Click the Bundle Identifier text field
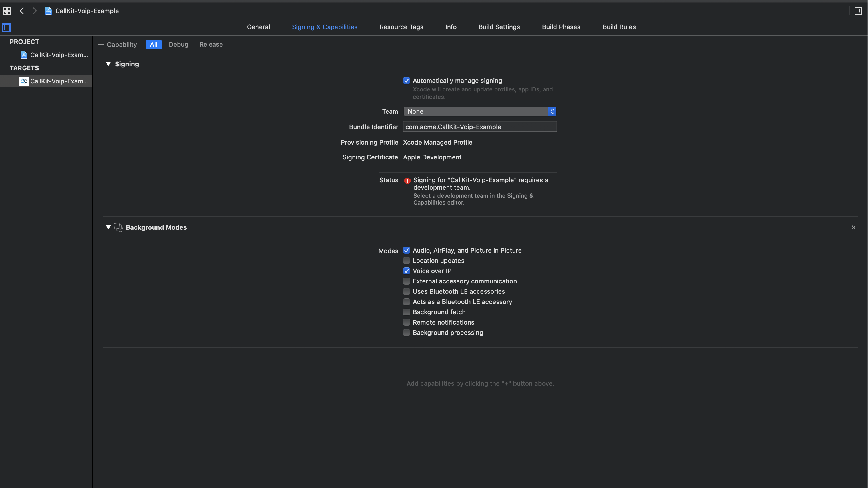This screenshot has height=488, width=868. [480, 127]
